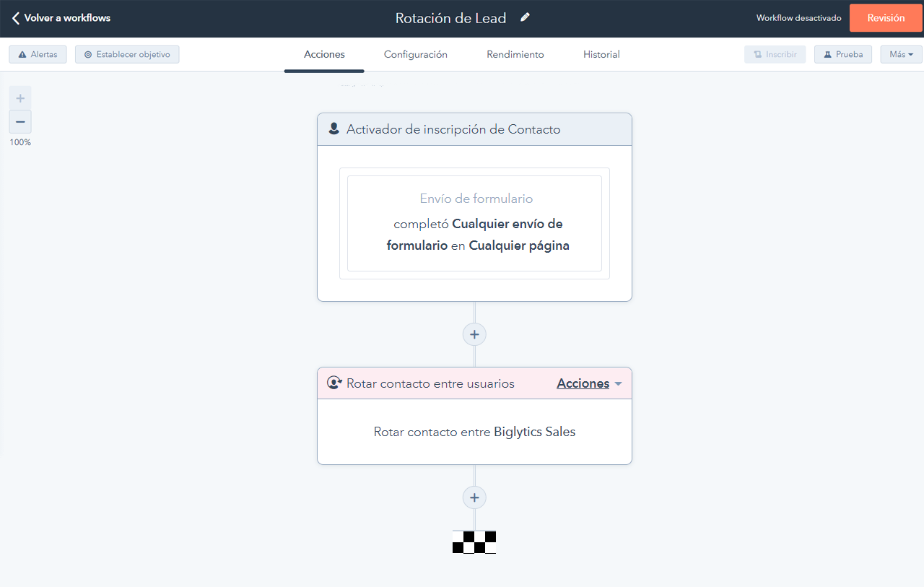Viewport: 924px width, 587px height.
Task: Switch to the Configuración tab
Action: click(416, 54)
